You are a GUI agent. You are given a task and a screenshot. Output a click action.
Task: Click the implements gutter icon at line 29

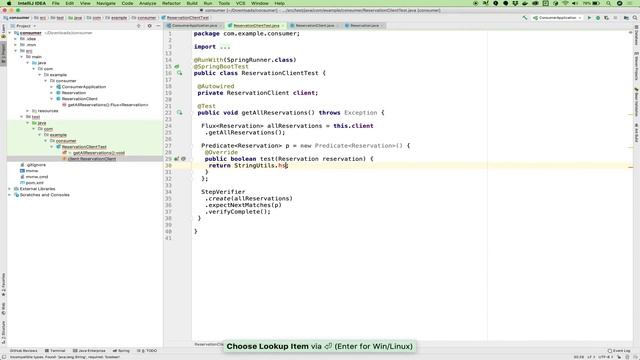click(x=177, y=159)
